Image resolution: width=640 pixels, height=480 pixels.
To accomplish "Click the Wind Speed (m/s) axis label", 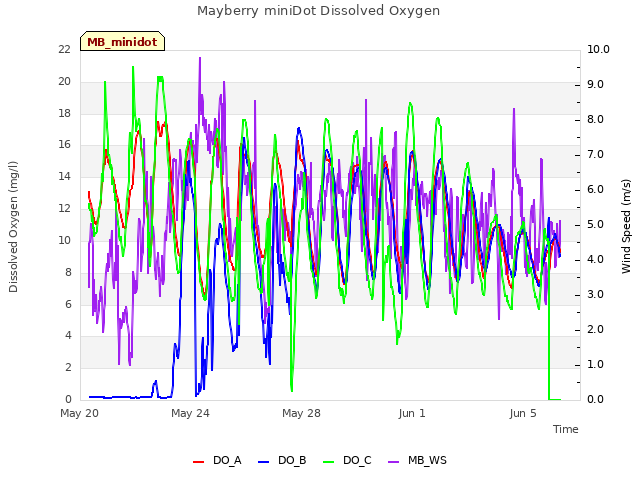I will pos(626,226).
